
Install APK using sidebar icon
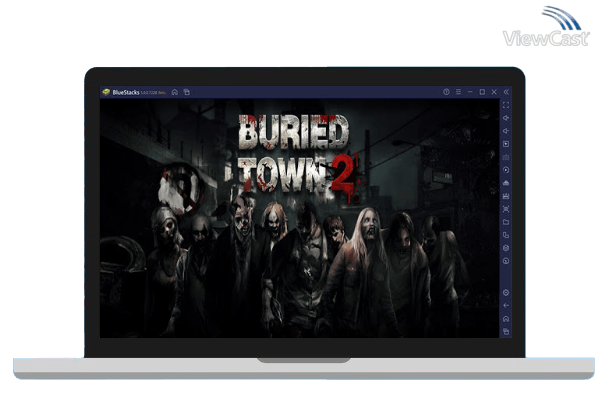click(x=506, y=183)
